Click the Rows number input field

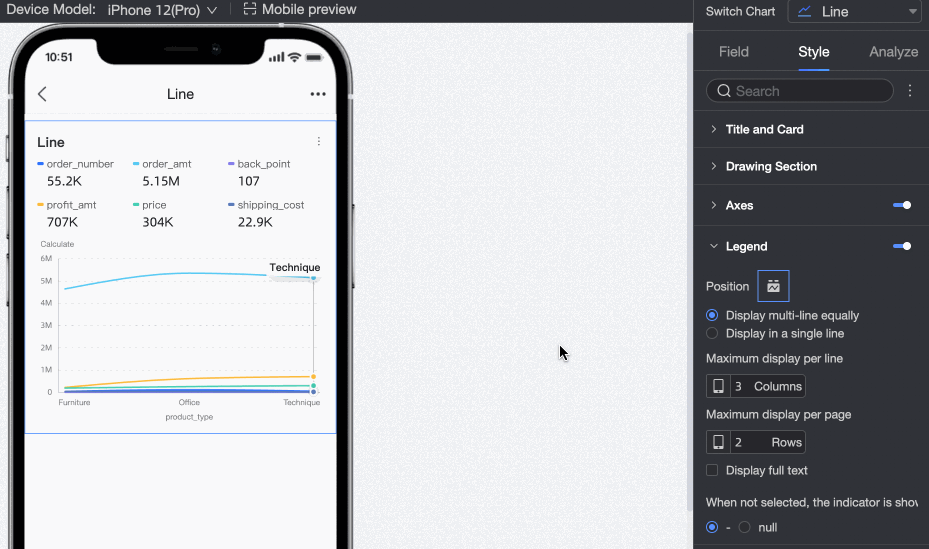767,442
